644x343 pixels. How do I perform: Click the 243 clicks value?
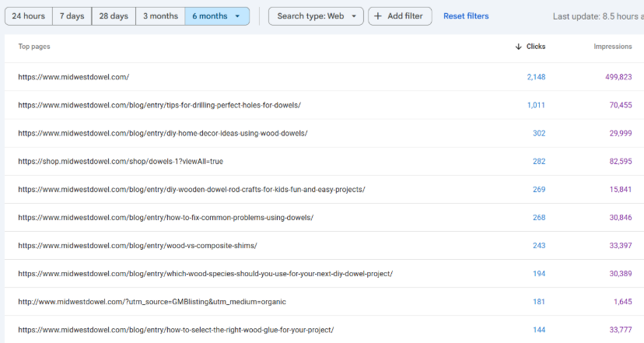(x=539, y=246)
